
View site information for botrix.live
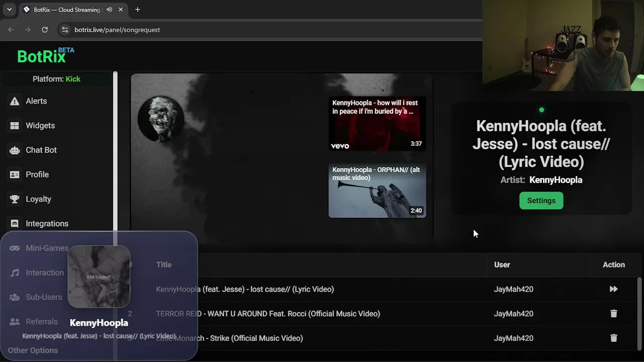[x=64, y=30]
